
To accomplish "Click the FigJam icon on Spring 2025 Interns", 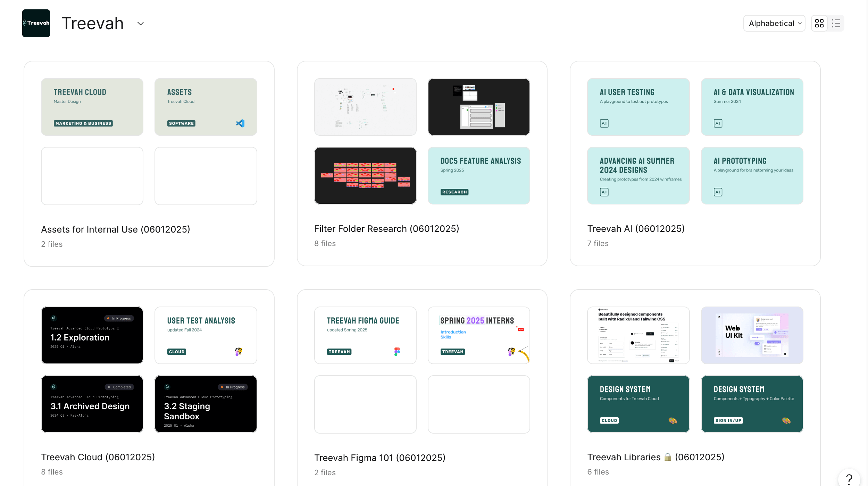I will coord(511,352).
